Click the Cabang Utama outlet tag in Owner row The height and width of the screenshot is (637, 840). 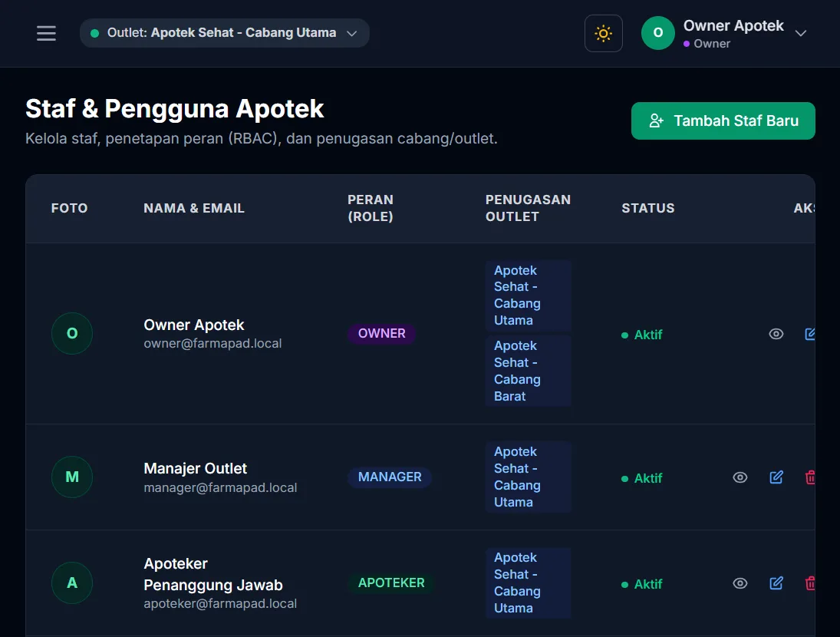point(528,295)
